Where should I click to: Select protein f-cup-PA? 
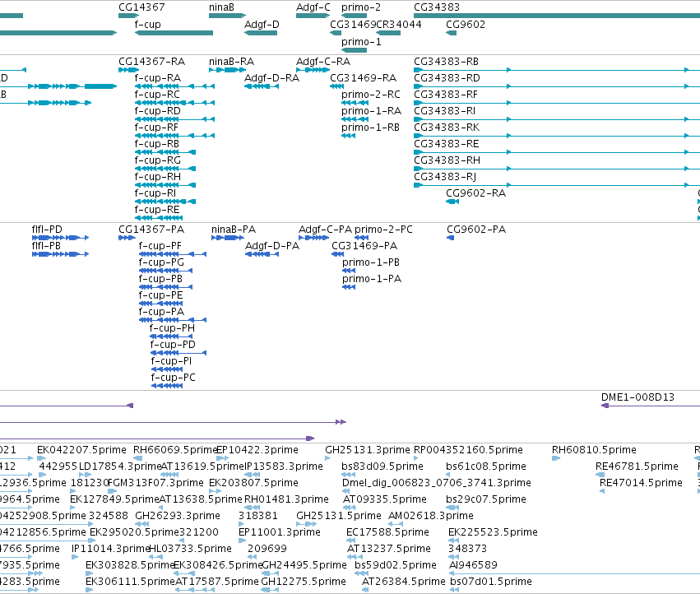point(161,312)
